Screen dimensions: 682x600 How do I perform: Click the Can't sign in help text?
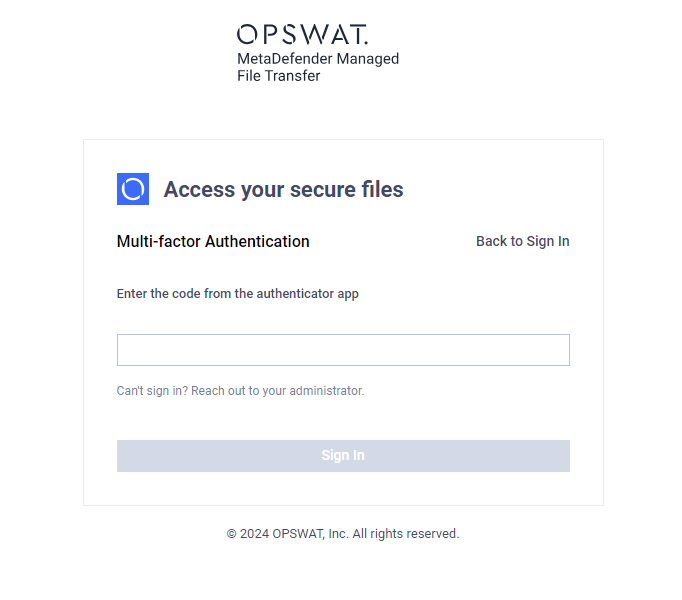pyautogui.click(x=240, y=391)
